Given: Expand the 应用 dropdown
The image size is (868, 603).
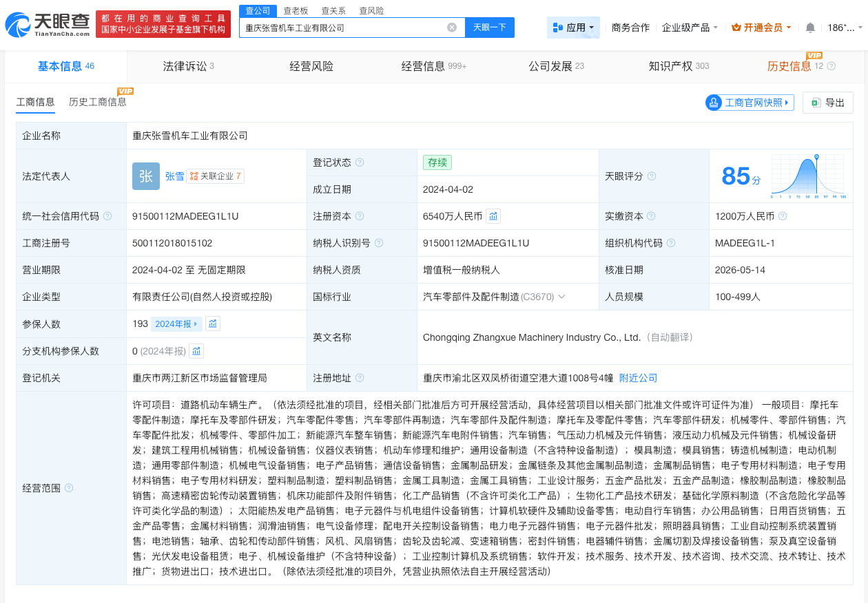Looking at the screenshot, I should (x=592, y=28).
